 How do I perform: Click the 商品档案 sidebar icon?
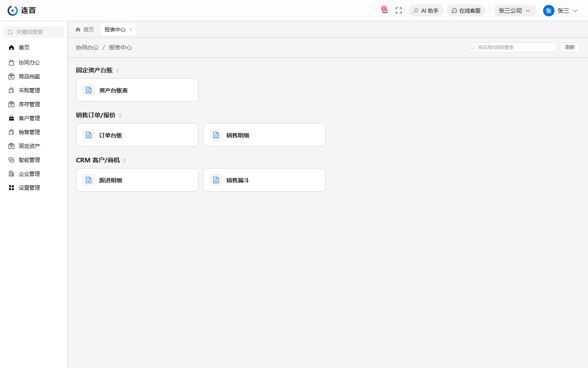coord(11,76)
